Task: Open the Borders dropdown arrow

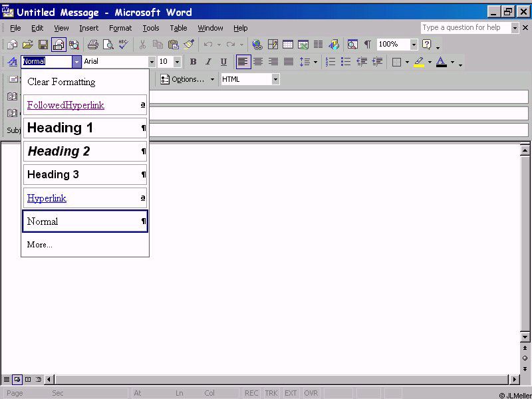Action: point(407,62)
